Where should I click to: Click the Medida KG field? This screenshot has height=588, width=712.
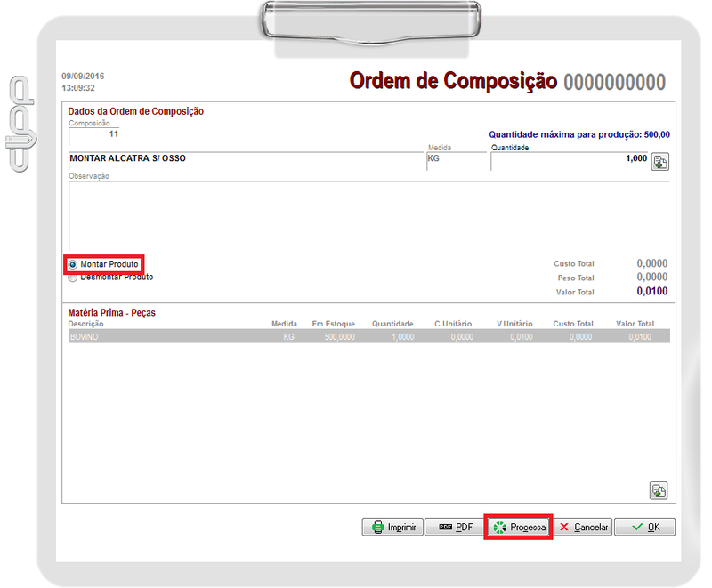click(455, 159)
